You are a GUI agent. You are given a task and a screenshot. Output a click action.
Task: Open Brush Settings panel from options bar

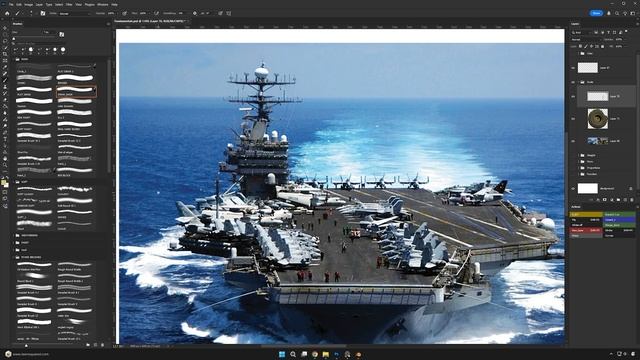pos(42,13)
